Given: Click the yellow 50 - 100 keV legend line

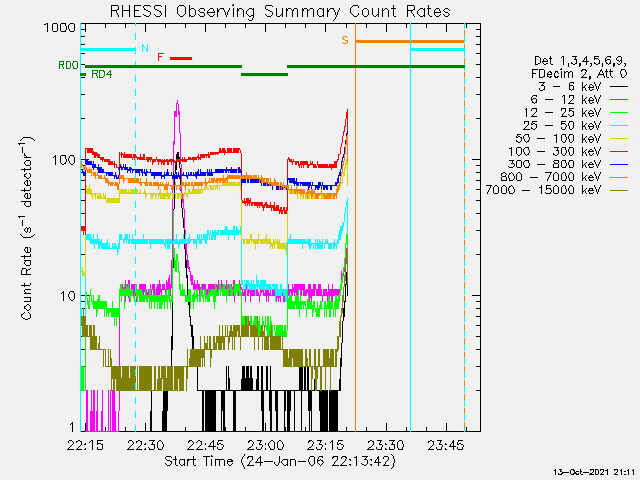Looking at the screenshot, I should coord(619,139).
